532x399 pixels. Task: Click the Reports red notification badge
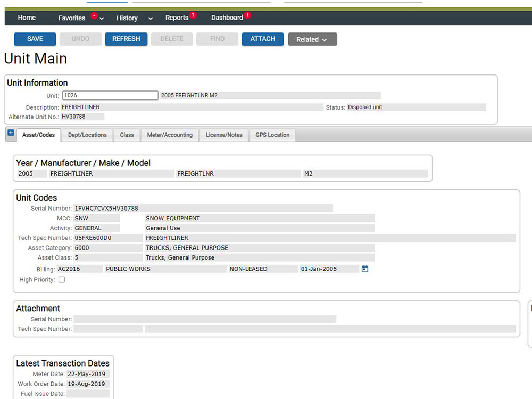[x=193, y=15]
